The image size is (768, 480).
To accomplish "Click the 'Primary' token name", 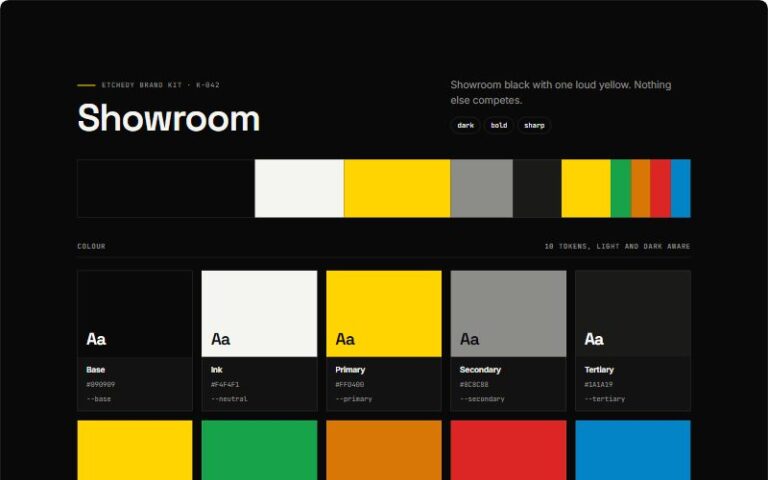I will (350, 370).
